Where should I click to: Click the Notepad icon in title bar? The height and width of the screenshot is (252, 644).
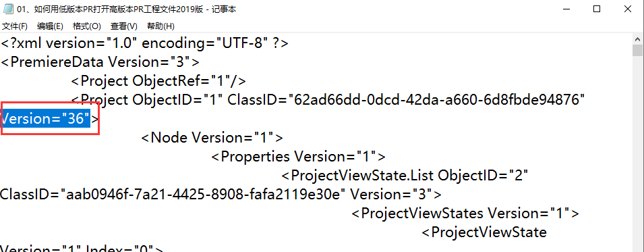[8, 9]
